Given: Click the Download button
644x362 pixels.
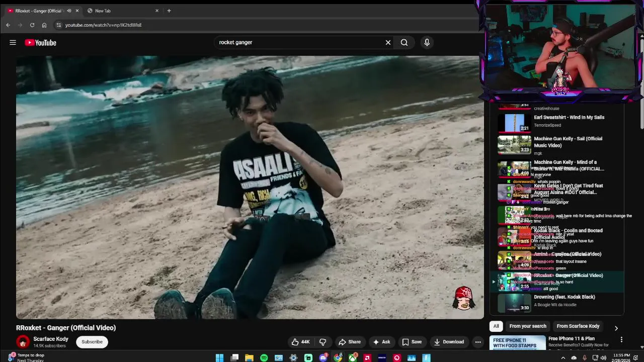Looking at the screenshot, I should coord(449,342).
